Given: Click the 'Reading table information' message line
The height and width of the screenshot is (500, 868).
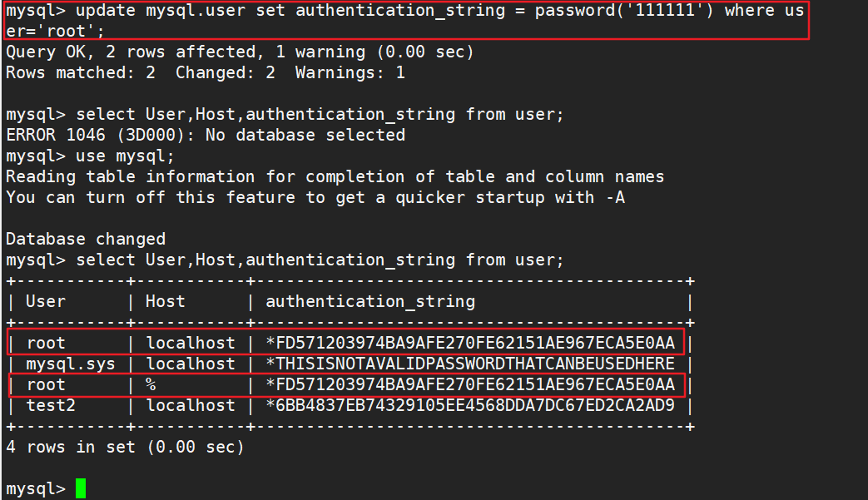Looking at the screenshot, I should coord(335,176).
